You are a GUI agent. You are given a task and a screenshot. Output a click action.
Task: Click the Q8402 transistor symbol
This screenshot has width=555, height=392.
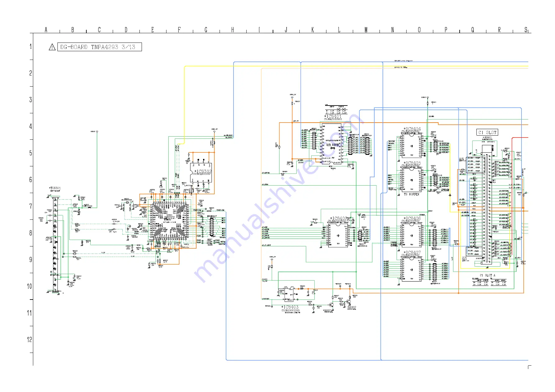348,301
